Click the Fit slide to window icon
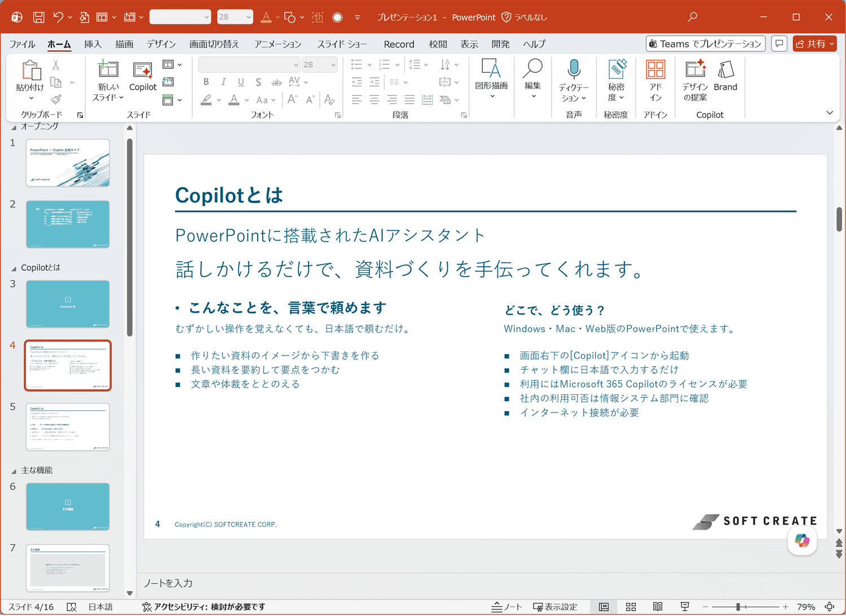Image resolution: width=846 pixels, height=616 pixels. click(x=830, y=607)
